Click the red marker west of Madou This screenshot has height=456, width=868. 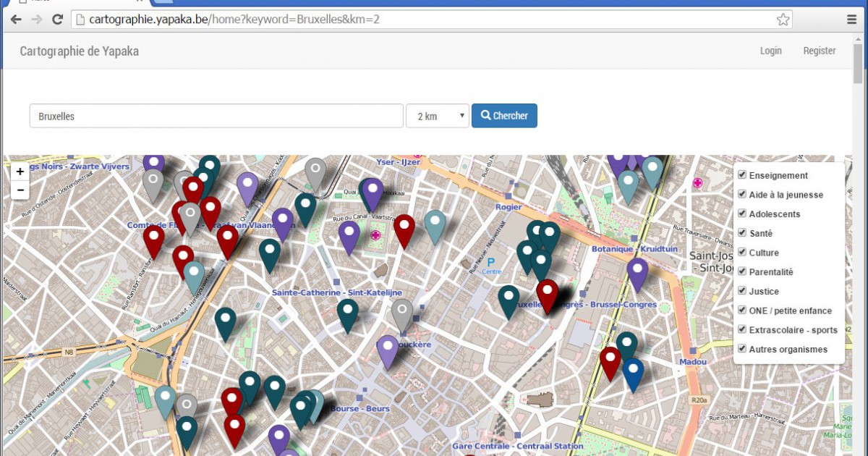(x=610, y=363)
